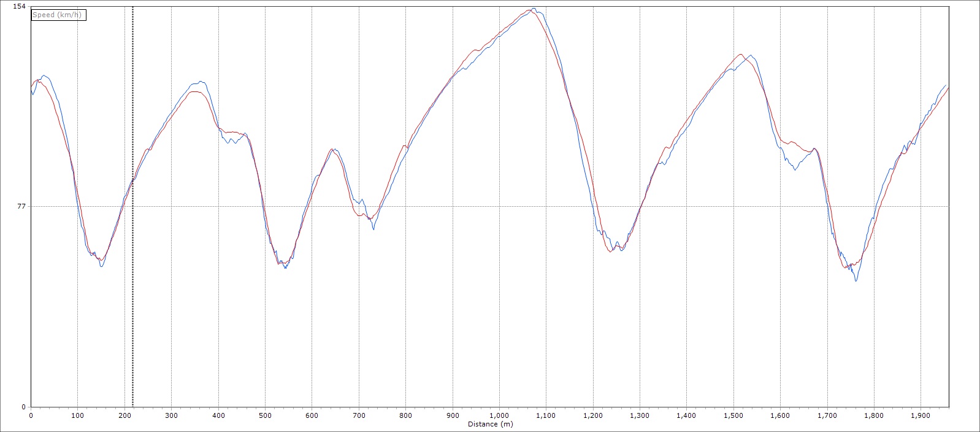980x432 pixels.
Task: Click the 1,900 tick label on distance axis
Action: tap(920, 415)
